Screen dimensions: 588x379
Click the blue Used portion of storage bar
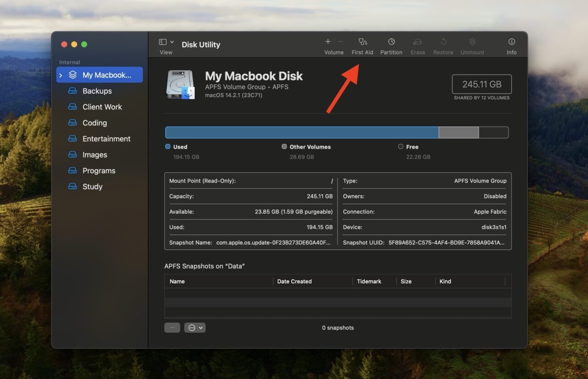(x=301, y=132)
